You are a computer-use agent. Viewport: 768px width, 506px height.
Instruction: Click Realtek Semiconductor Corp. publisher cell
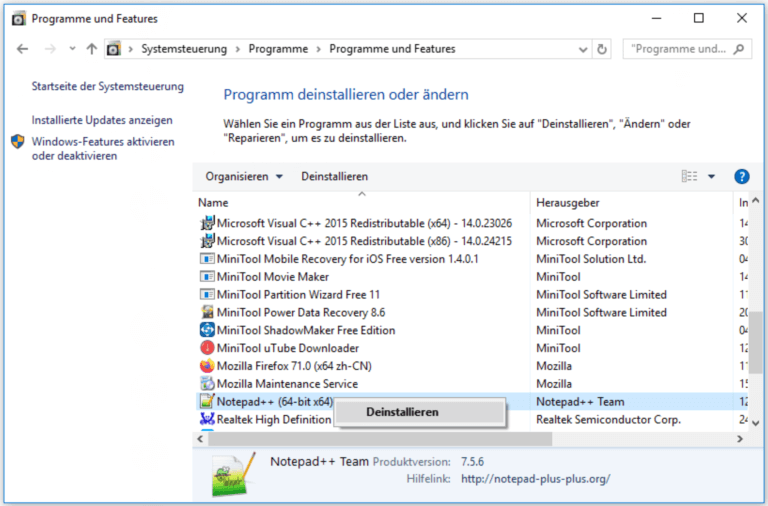point(608,419)
